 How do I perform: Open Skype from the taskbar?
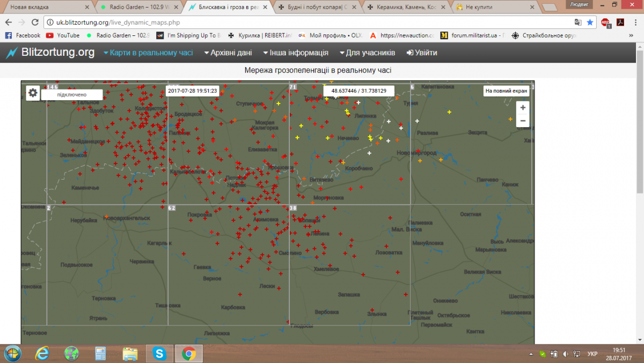(159, 353)
